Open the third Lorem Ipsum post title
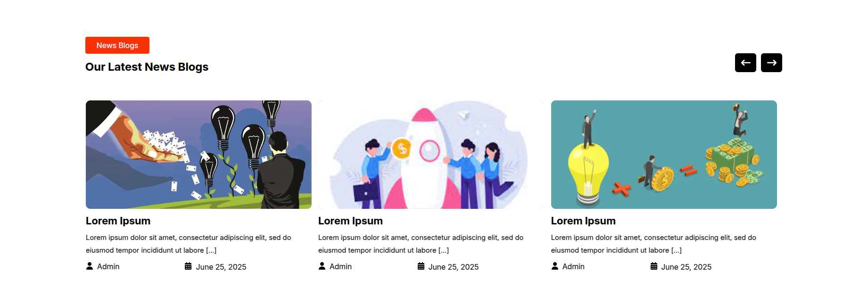This screenshot has width=868, height=297. tap(583, 221)
